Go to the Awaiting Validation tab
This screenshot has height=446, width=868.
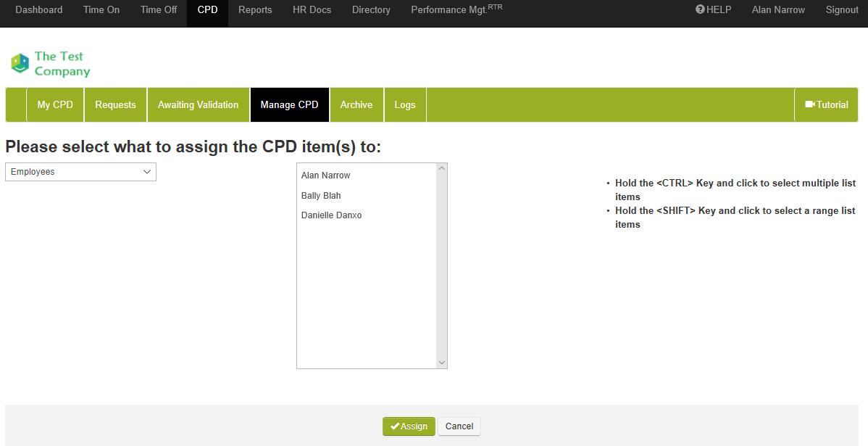tap(198, 105)
